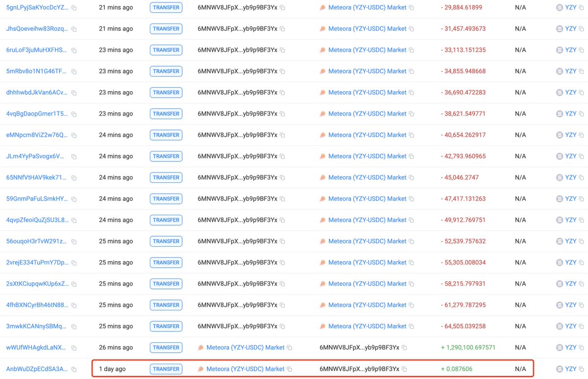Copy sender address in the -42,793.960965 row
Viewport: 588px width, 379px height.
(x=283, y=156)
